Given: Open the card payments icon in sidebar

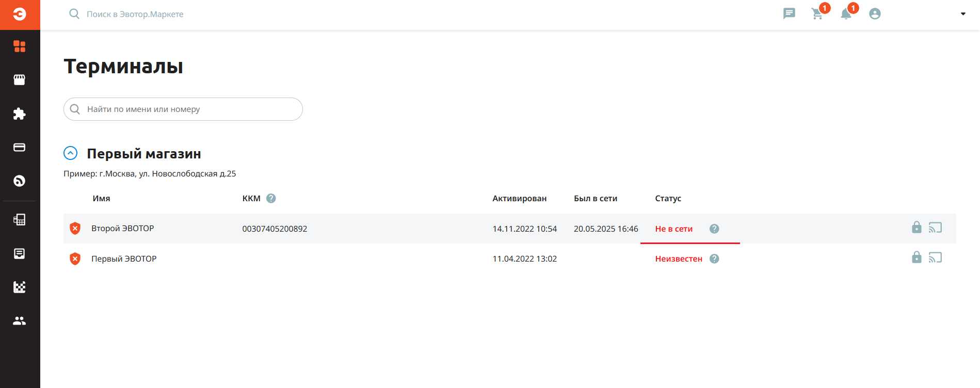Looking at the screenshot, I should pos(20,148).
